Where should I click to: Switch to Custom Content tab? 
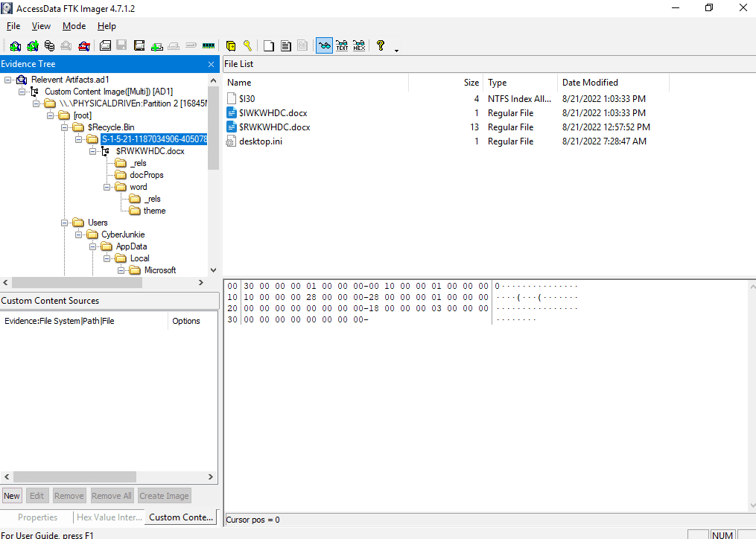[181, 517]
